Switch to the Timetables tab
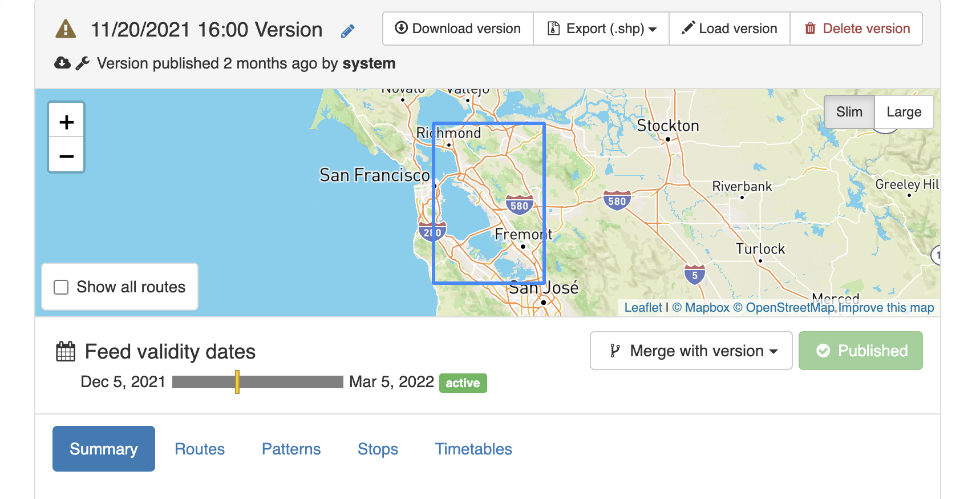 (473, 449)
